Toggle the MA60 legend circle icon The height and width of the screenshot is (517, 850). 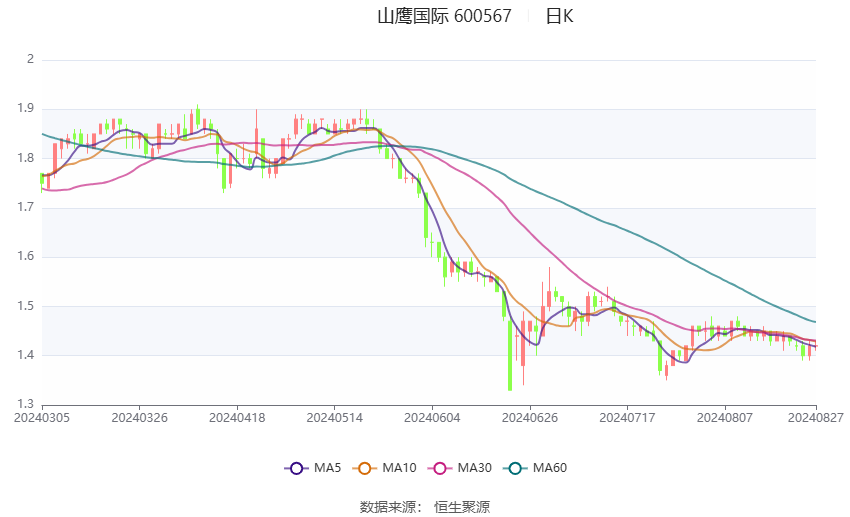pos(515,468)
